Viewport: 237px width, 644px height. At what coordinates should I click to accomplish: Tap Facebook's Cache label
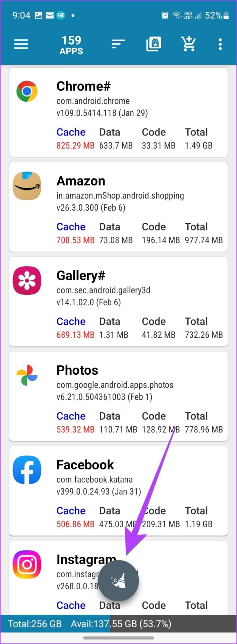point(71,511)
